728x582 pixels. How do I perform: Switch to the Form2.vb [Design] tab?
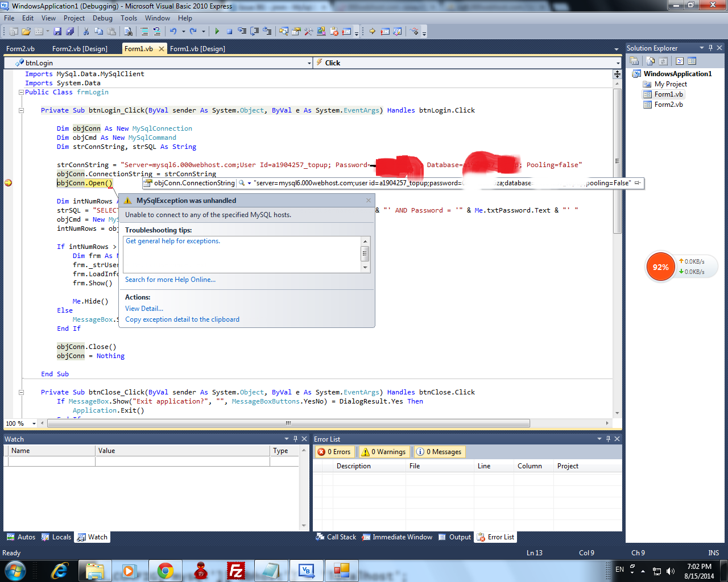80,49
